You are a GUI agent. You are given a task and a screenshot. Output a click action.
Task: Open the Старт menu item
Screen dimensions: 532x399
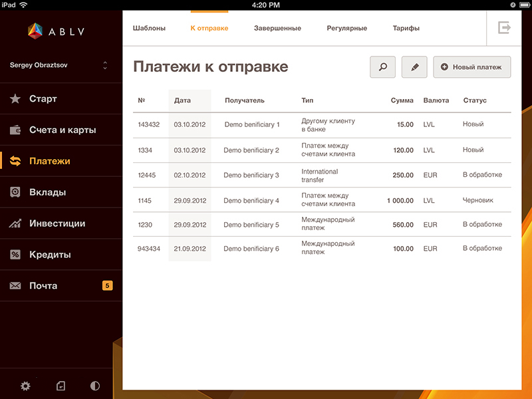[x=43, y=98]
